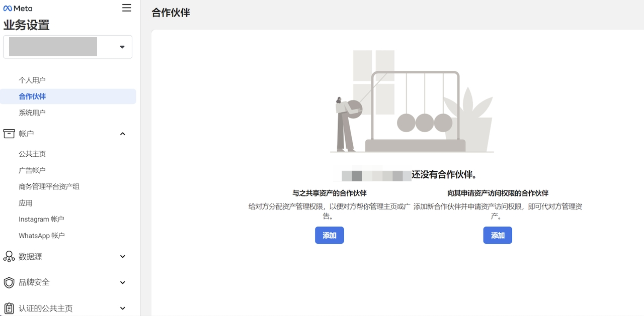The height and width of the screenshot is (316, 644).
Task: Click the Meta logo
Action: (x=18, y=8)
